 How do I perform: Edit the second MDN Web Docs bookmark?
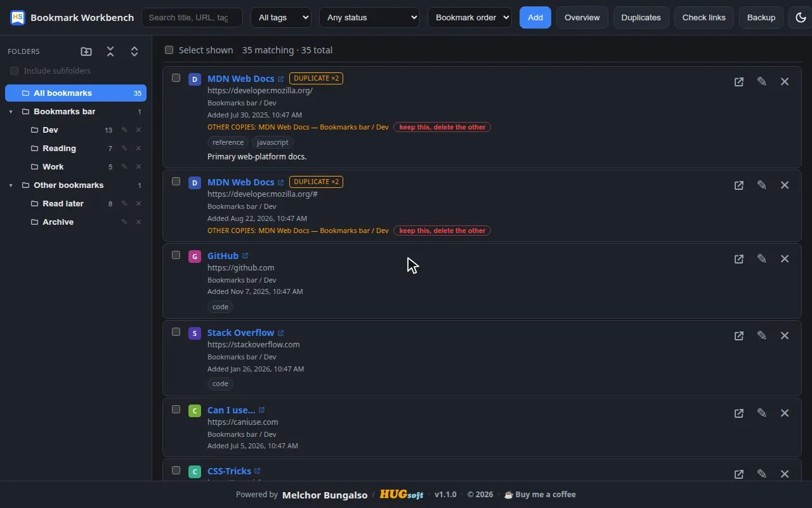pyautogui.click(x=762, y=185)
